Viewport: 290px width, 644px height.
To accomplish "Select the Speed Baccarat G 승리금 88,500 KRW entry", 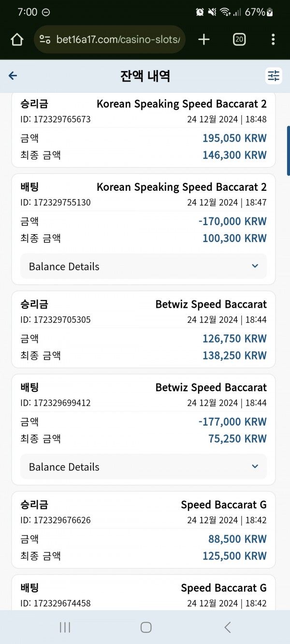I will click(x=144, y=530).
